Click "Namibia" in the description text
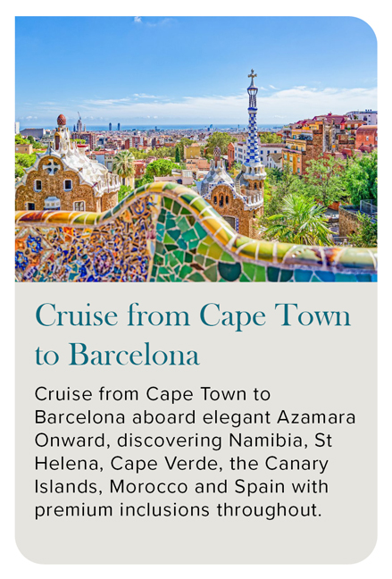Image resolution: width=392 pixels, height=579 pixels. (x=269, y=441)
